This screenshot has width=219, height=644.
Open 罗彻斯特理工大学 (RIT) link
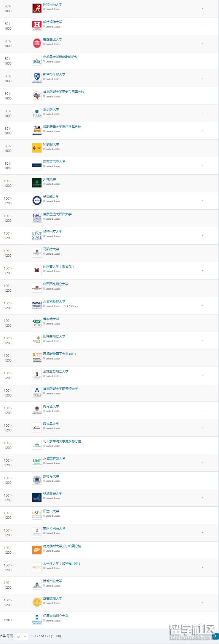[x=59, y=354]
